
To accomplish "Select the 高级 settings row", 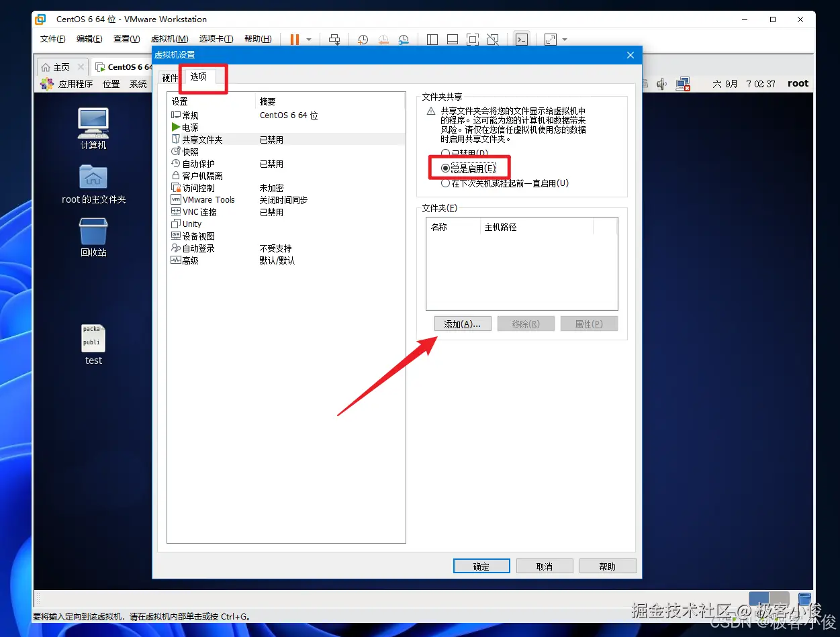I will pos(287,260).
